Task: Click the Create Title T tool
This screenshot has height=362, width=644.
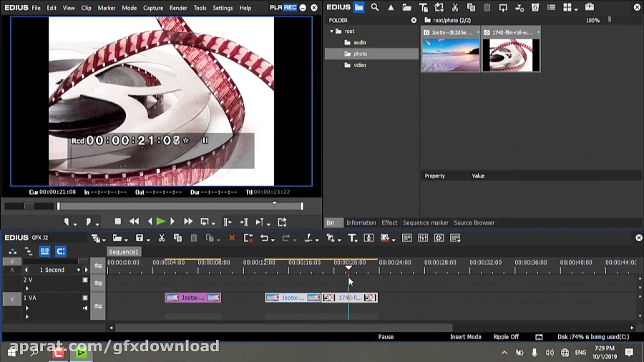Action: tap(352, 238)
